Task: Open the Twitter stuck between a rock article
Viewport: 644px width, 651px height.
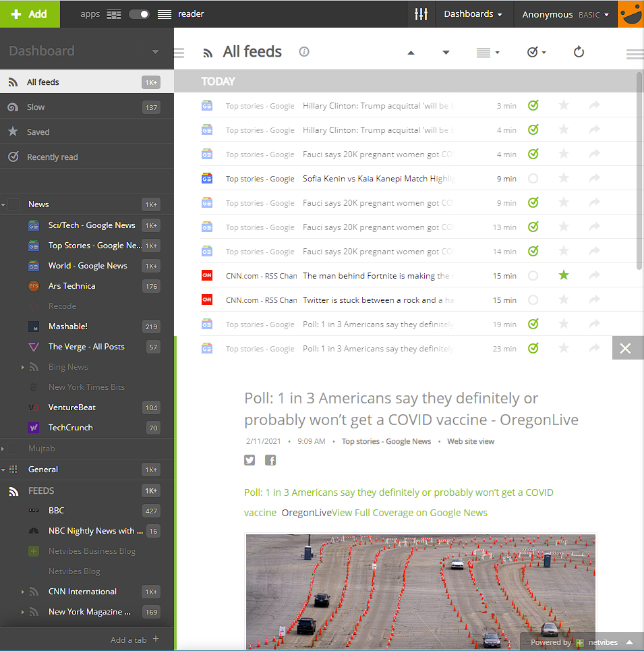Action: (378, 300)
